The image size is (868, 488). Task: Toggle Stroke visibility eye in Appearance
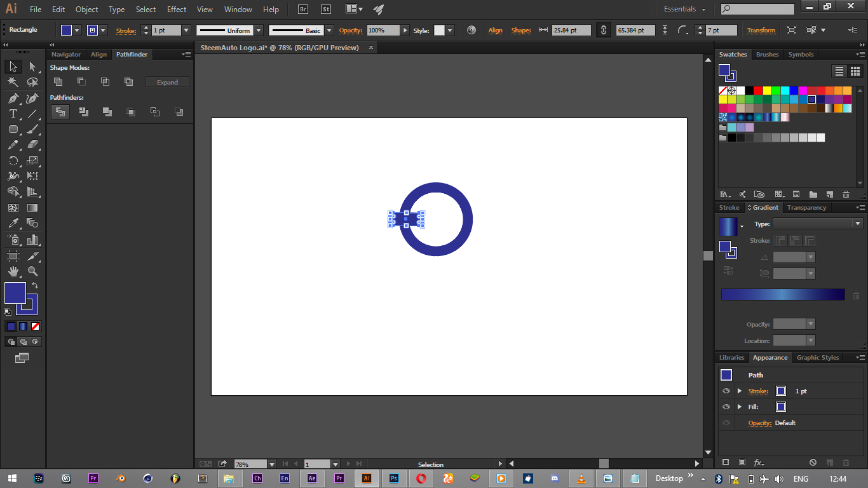coord(726,391)
